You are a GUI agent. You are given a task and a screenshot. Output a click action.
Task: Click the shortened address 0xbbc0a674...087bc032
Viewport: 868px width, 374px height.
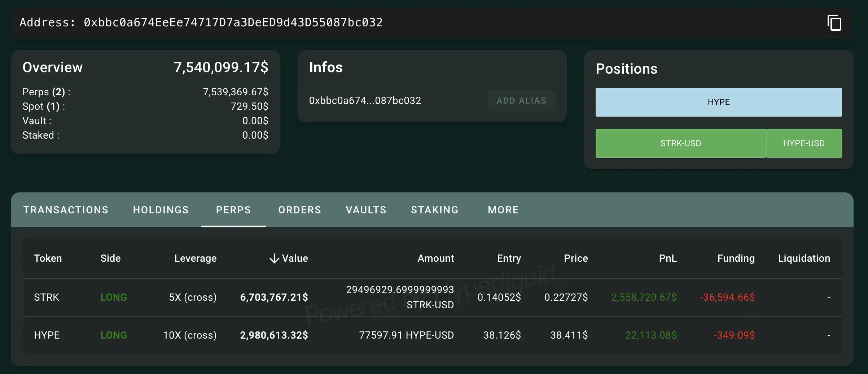[365, 100]
